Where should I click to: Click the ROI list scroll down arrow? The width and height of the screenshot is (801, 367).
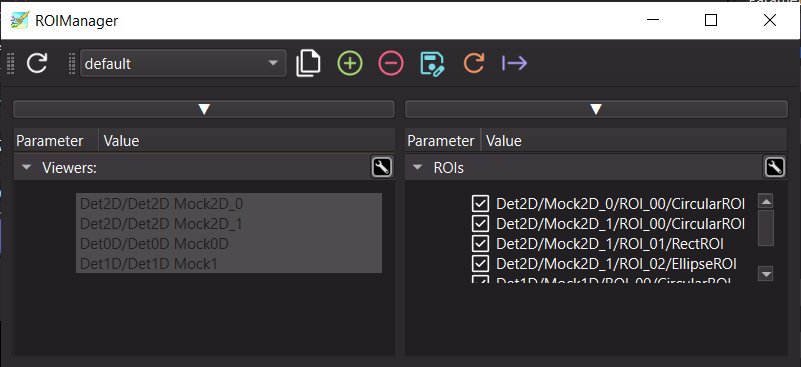click(766, 274)
